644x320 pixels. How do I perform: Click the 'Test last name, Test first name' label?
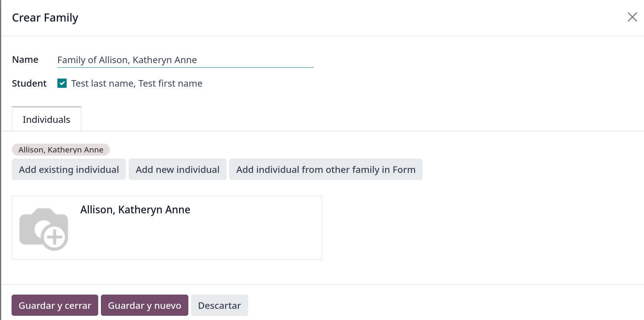137,84
